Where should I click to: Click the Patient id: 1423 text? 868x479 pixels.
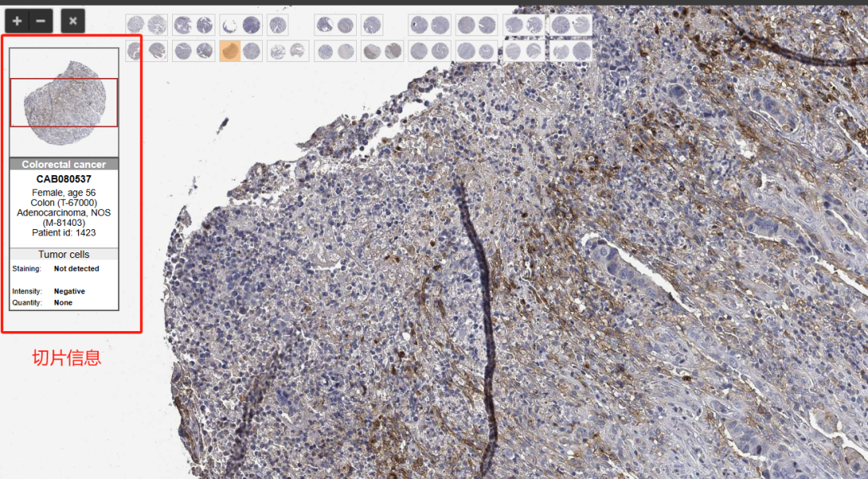[63, 232]
